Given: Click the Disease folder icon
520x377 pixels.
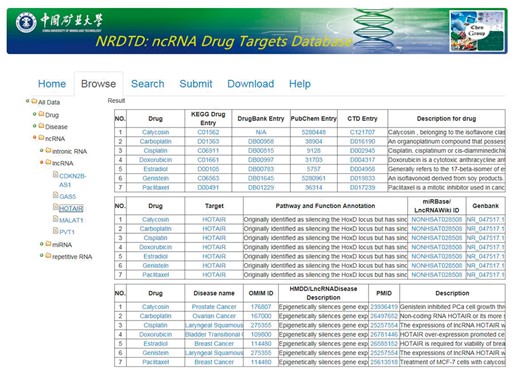Looking at the screenshot, I should tap(41, 126).
